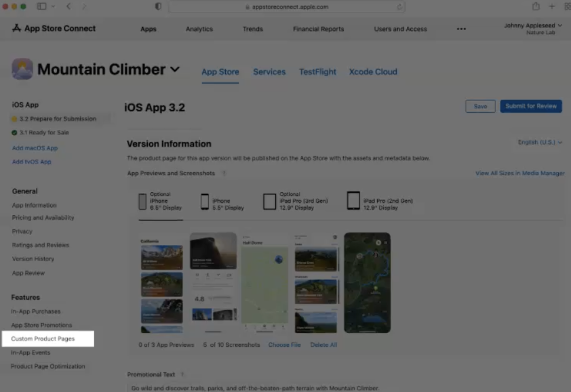Screen dimensions: 571x392
Task: Open Version History in sidebar
Action: tap(33, 259)
